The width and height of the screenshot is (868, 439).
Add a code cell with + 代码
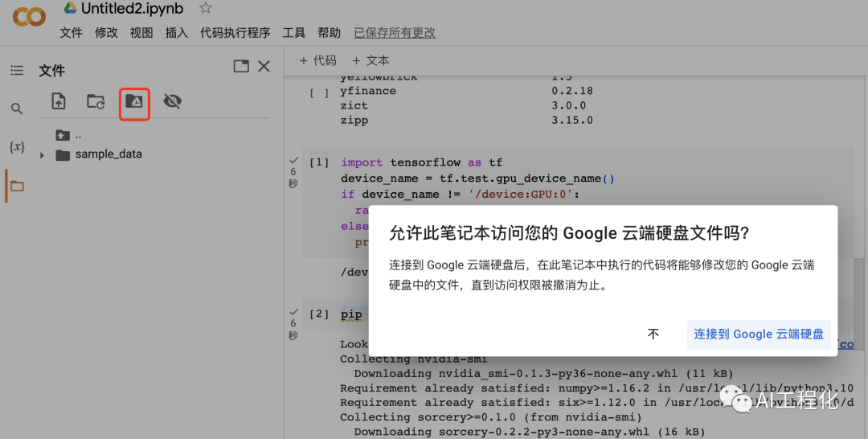point(317,60)
